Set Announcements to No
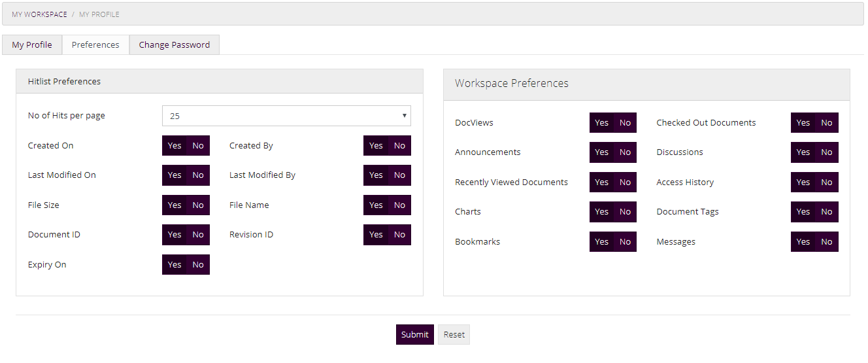 click(626, 152)
